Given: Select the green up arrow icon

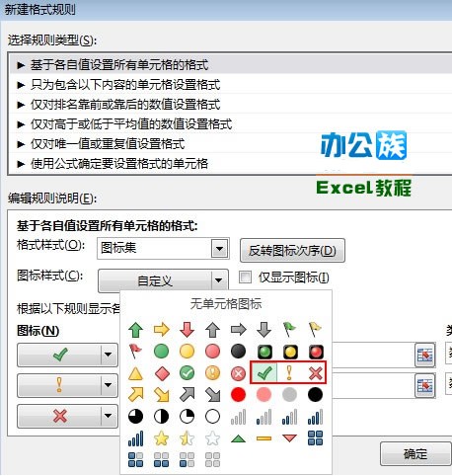Looking at the screenshot, I should click(135, 330).
